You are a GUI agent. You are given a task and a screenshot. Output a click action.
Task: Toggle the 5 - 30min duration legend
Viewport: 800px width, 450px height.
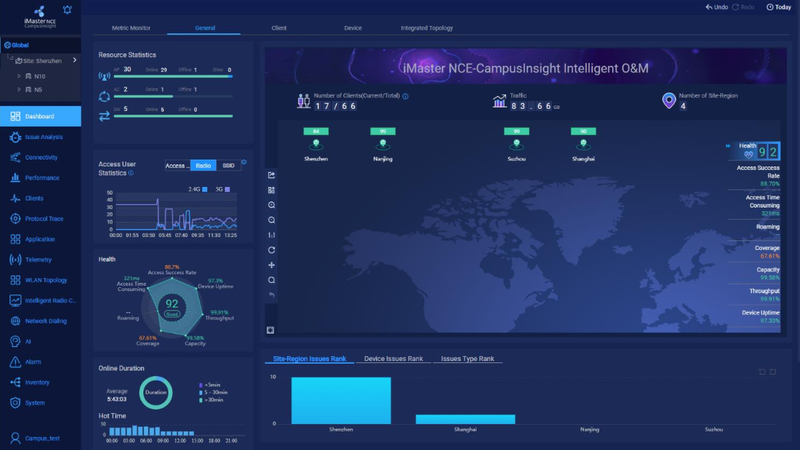(x=213, y=392)
